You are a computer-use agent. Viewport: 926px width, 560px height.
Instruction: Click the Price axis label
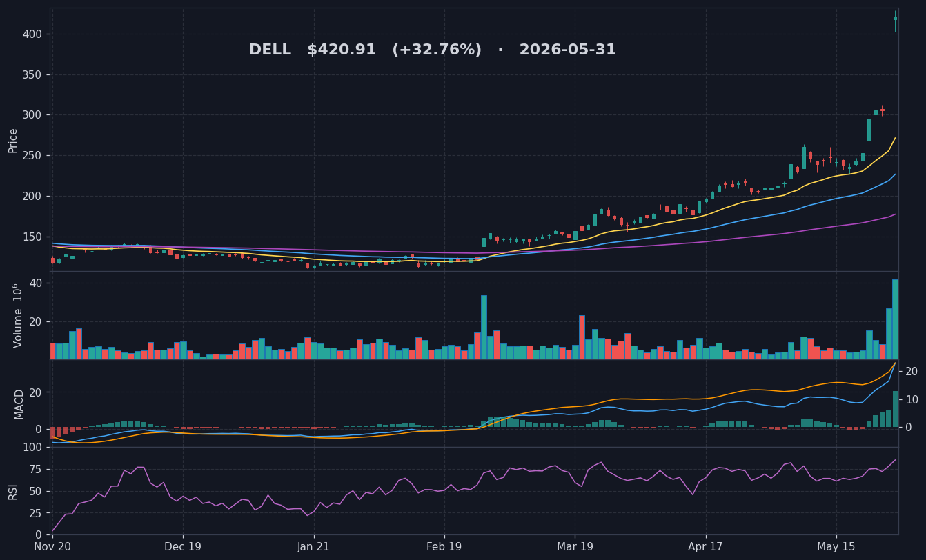click(13, 140)
